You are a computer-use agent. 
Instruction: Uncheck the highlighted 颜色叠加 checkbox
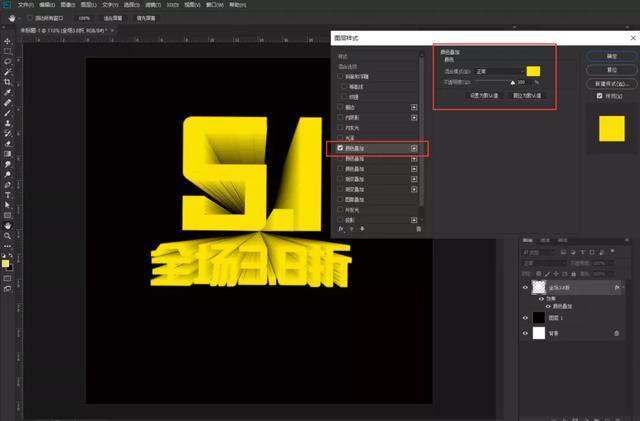point(340,148)
